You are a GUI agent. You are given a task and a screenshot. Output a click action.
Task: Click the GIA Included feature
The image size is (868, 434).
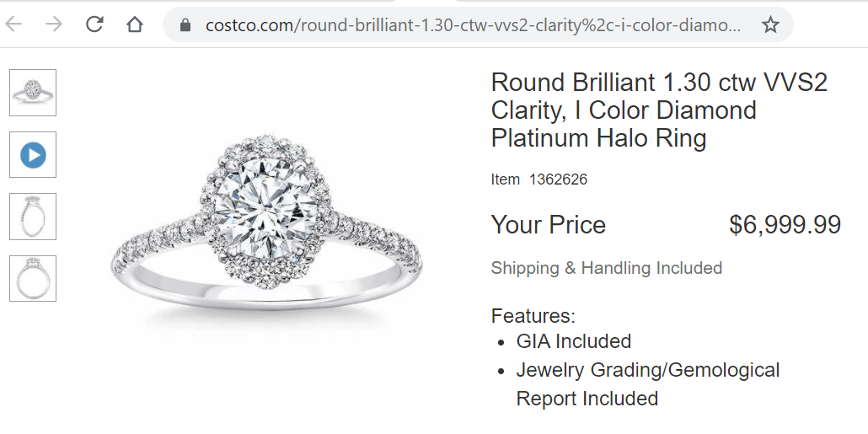pyautogui.click(x=574, y=341)
